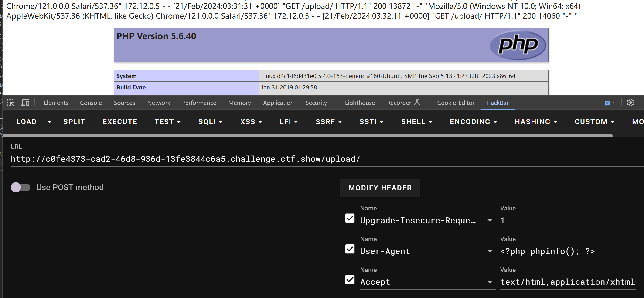Click the SPLIT button
This screenshot has width=644, height=298.
(74, 122)
